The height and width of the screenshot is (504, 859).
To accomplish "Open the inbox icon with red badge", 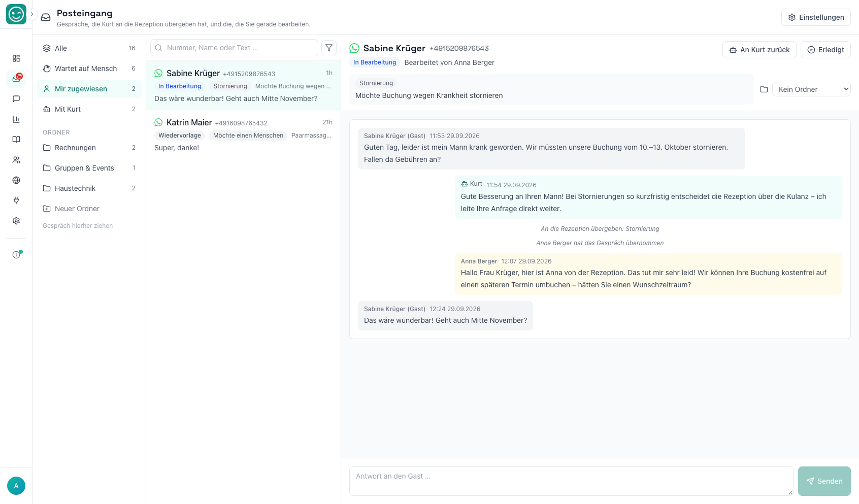I will [x=16, y=79].
